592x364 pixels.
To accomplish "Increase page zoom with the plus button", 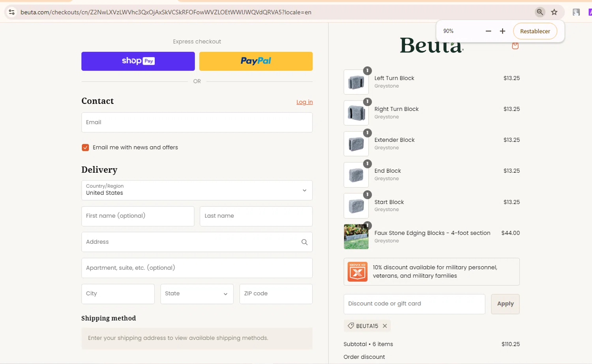I will click(502, 31).
